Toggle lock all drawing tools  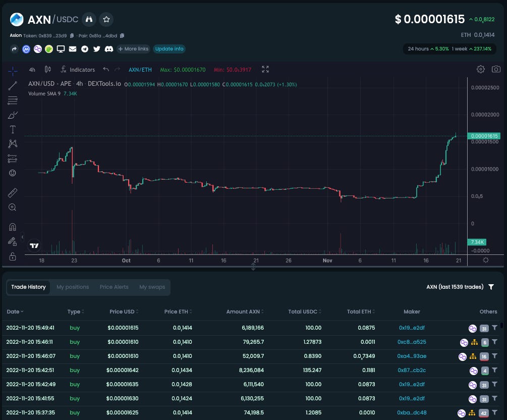[x=13, y=256]
